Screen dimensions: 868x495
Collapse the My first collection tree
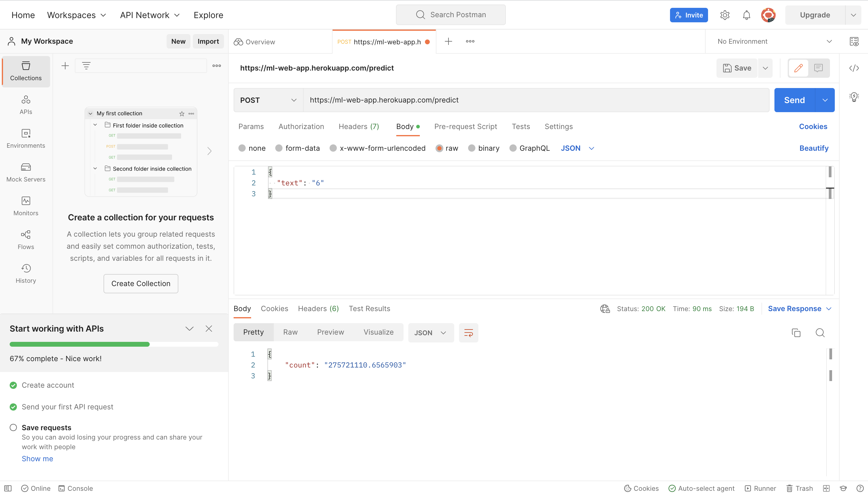click(x=90, y=113)
